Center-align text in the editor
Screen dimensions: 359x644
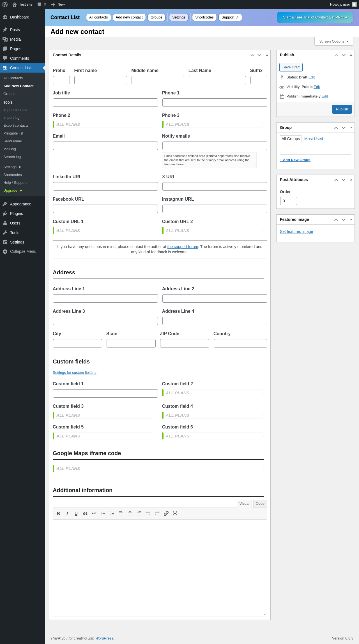pyautogui.click(x=130, y=513)
